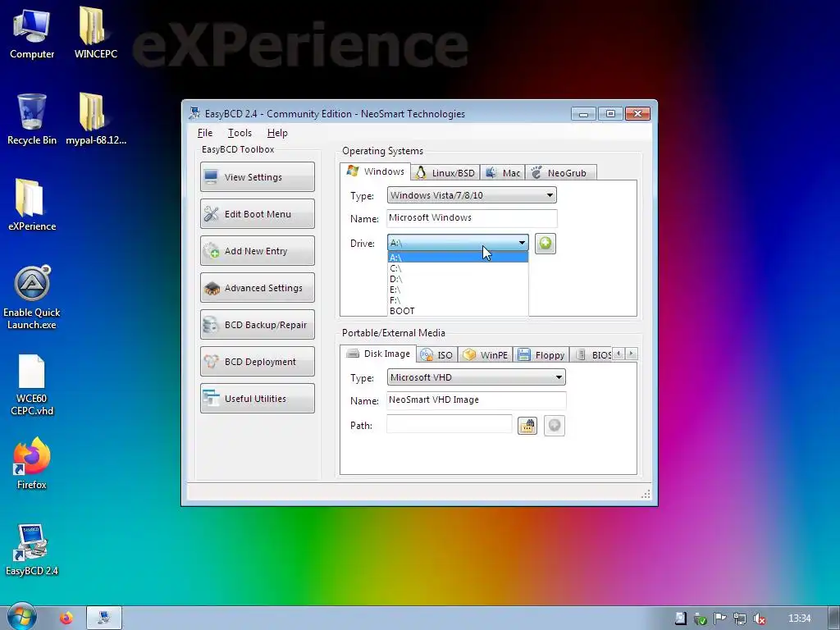Select the Computer desktop icon
This screenshot has height=630, width=840.
point(32,33)
